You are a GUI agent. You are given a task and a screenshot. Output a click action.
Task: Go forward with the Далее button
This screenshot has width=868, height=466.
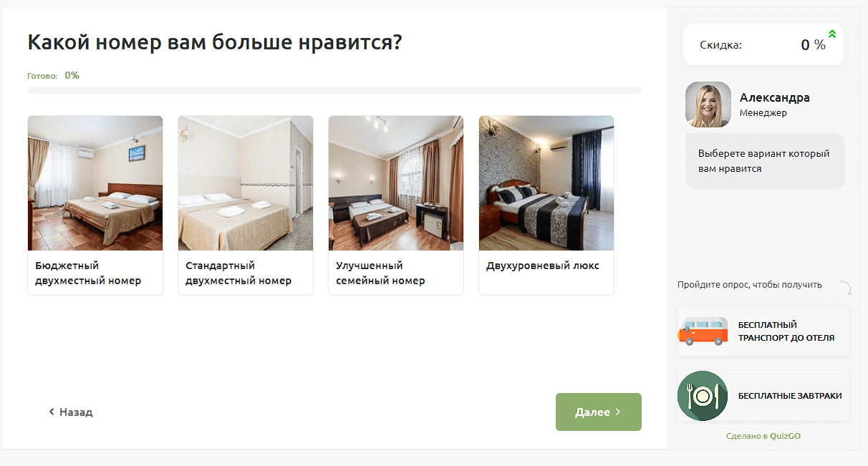click(599, 412)
